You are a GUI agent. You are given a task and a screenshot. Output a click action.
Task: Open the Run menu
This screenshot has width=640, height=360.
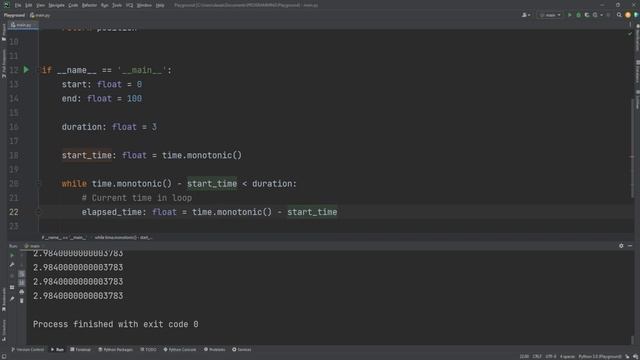pos(104,5)
